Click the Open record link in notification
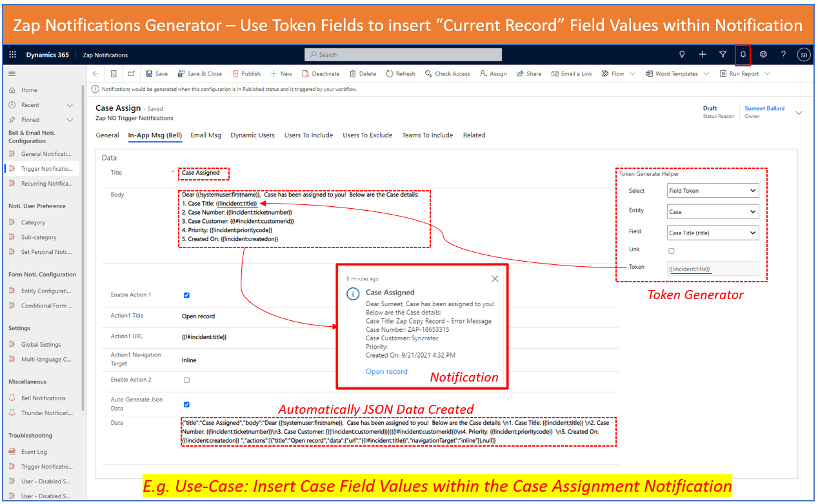Image resolution: width=818 pixels, height=504 pixels. point(386,371)
